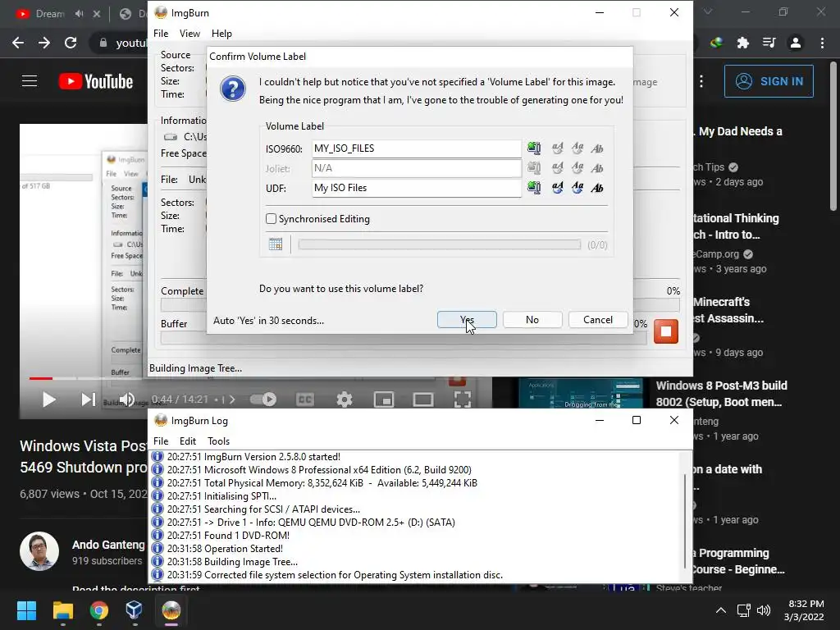Open the YouTube hamburger guide menu
The width and height of the screenshot is (840, 630).
30,81
